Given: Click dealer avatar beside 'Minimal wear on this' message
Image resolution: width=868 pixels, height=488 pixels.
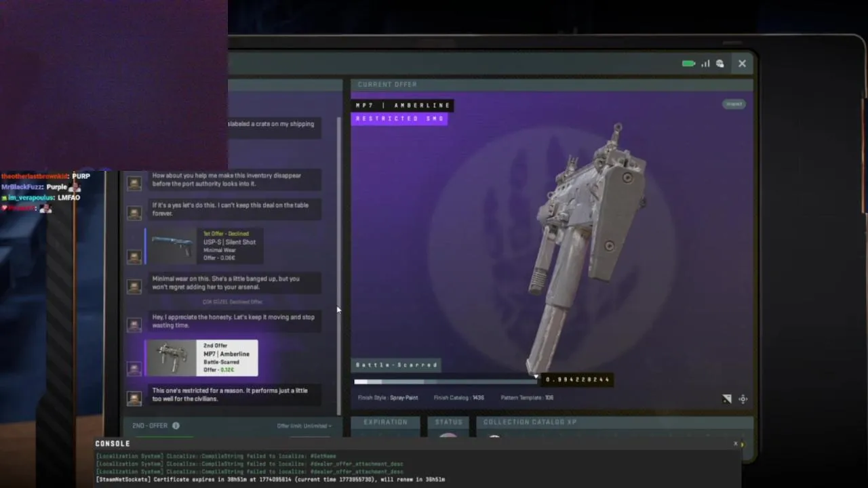Looking at the screenshot, I should click(x=134, y=286).
